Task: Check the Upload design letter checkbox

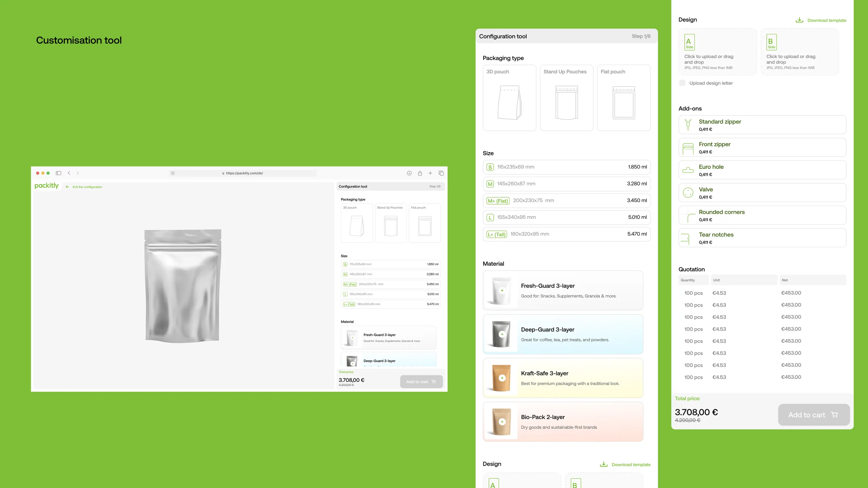Action: [x=682, y=83]
